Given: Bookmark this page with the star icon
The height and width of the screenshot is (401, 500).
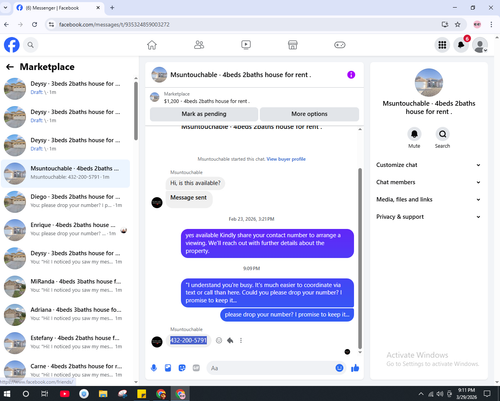Looking at the screenshot, I should coord(458,24).
